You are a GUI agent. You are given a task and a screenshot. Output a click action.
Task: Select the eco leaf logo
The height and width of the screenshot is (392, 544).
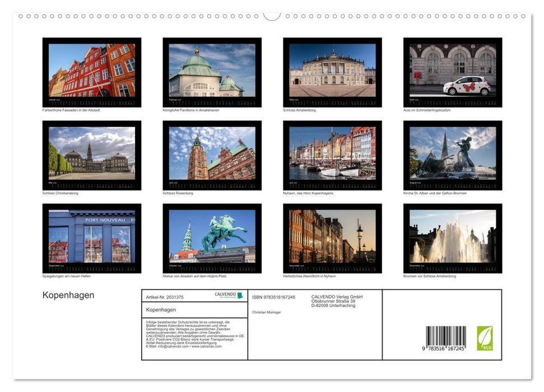[x=486, y=337]
